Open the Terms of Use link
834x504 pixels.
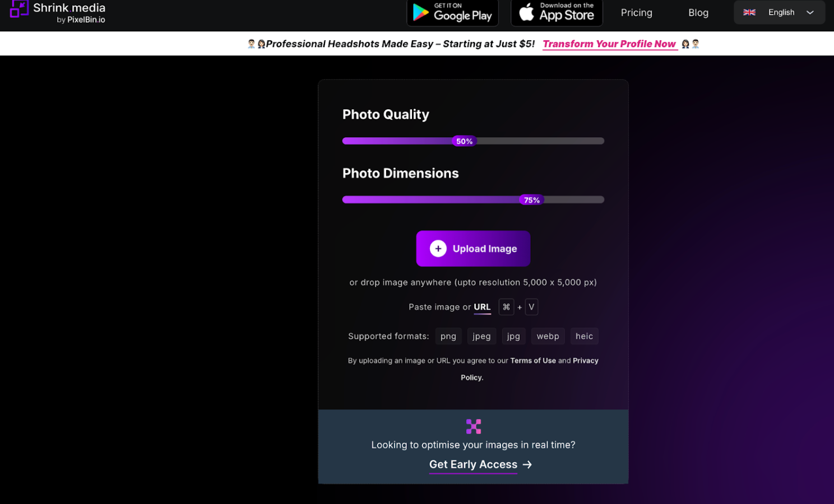[533, 361]
